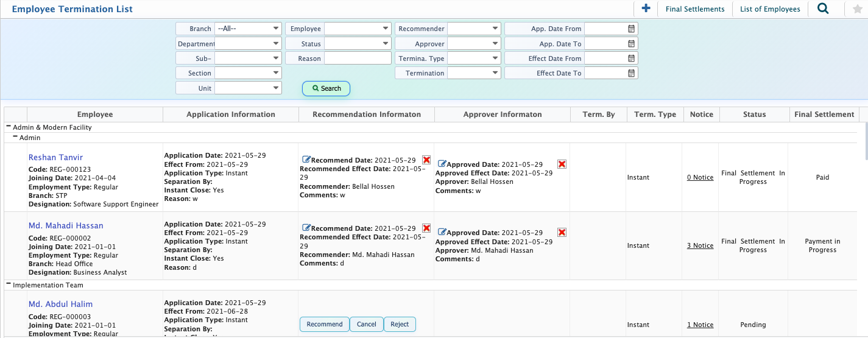Click Recommend for Md. Abdul Halim
The width and height of the screenshot is (868, 338).
(x=325, y=325)
